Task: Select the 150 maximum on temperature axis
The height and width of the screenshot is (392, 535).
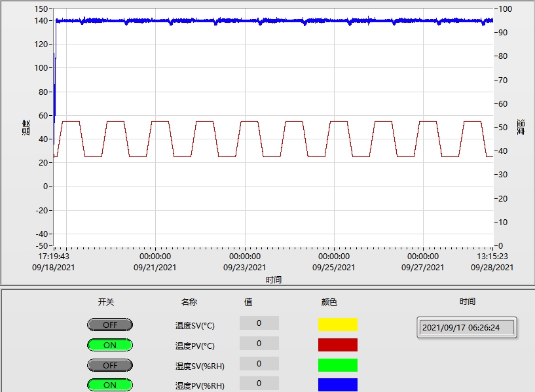Action: (41, 9)
